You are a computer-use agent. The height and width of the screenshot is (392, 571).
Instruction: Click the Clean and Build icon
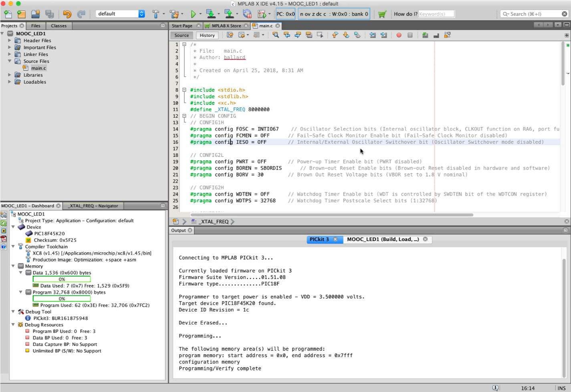(x=174, y=14)
